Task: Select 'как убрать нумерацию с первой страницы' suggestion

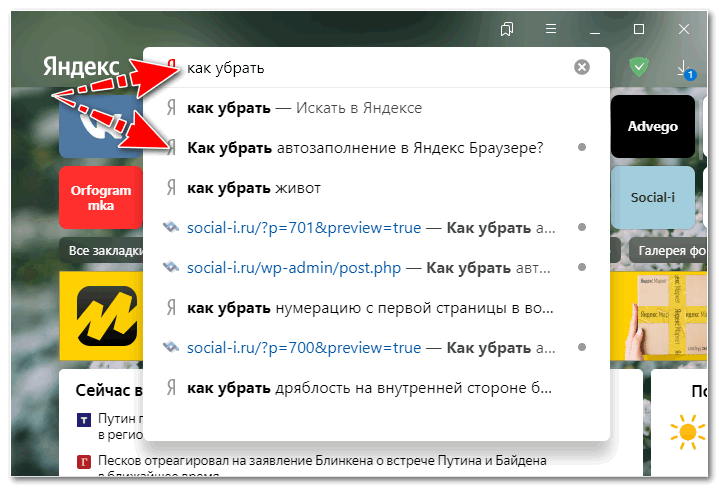Action: [x=376, y=308]
